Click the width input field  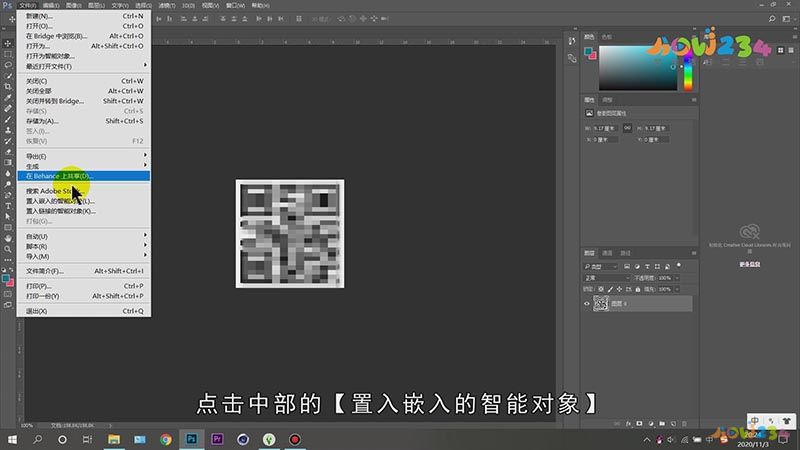pyautogui.click(x=605, y=128)
